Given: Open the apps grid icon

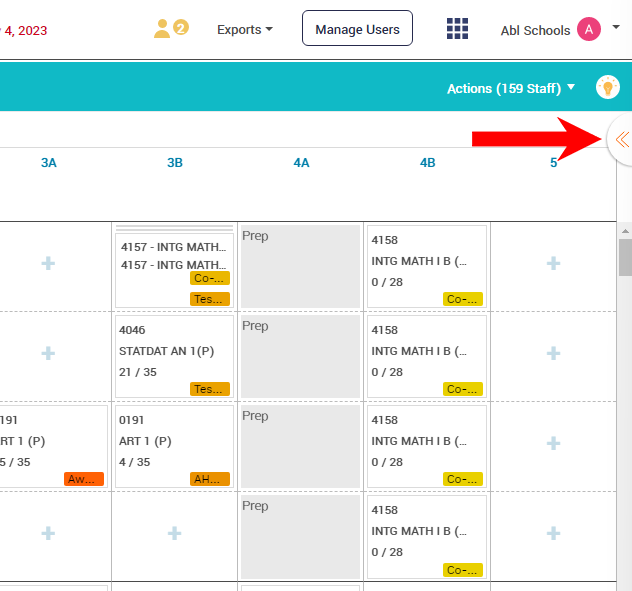Looking at the screenshot, I should pyautogui.click(x=457, y=29).
